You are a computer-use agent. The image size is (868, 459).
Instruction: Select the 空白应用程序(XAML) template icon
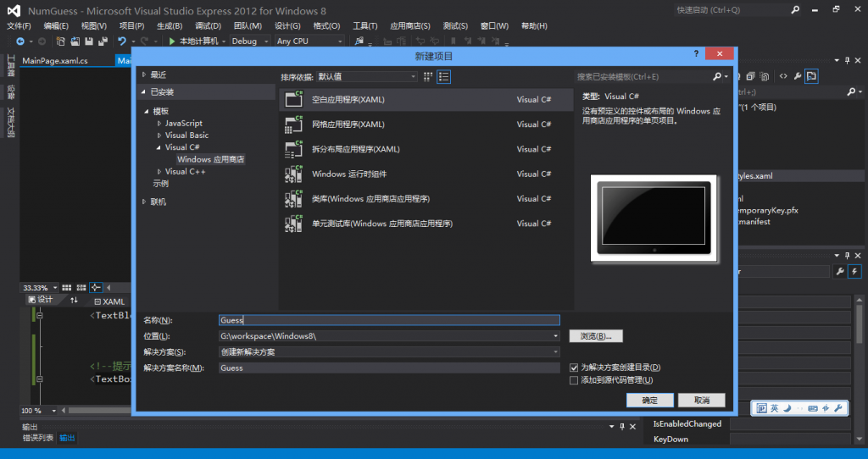coord(294,99)
